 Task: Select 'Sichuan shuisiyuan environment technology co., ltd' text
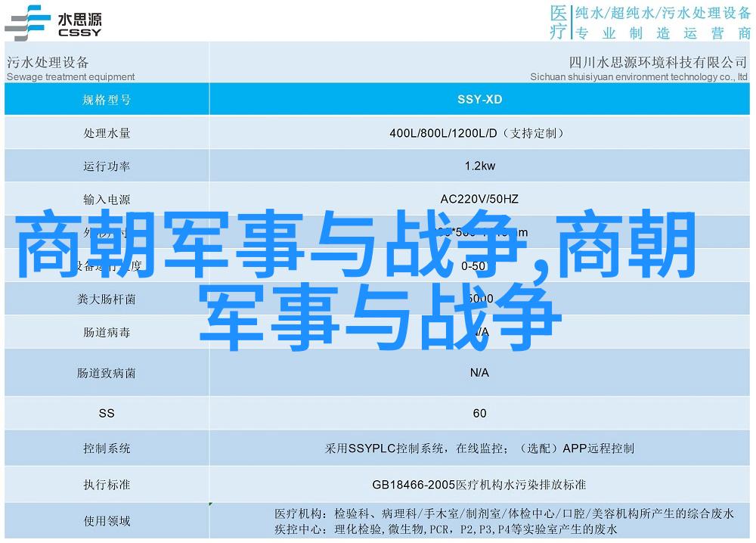point(639,76)
